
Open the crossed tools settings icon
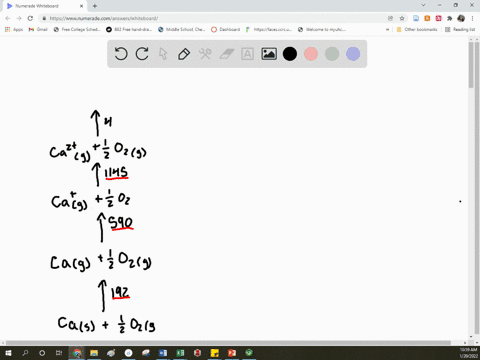[x=205, y=54]
